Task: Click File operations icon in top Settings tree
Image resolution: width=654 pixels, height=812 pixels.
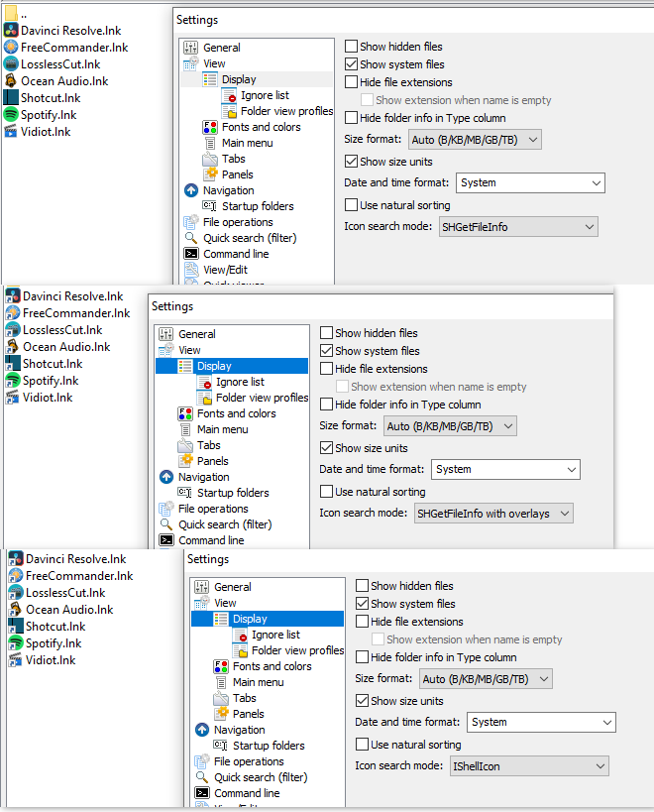Action: (191, 222)
